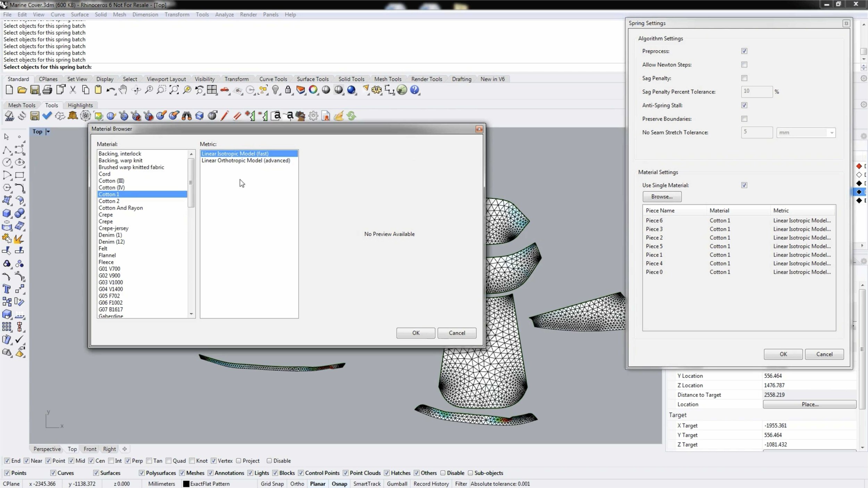Click OK in Spring Settings
Viewport: 868px width, 488px height.
click(783, 354)
